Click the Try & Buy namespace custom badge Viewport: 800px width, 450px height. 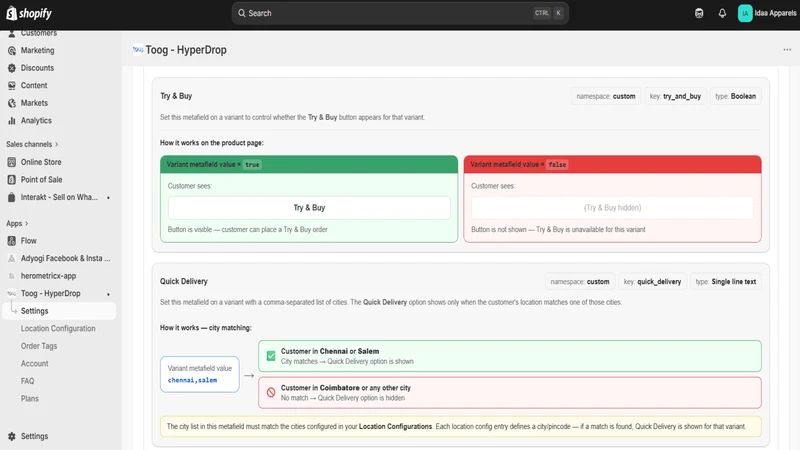point(606,96)
